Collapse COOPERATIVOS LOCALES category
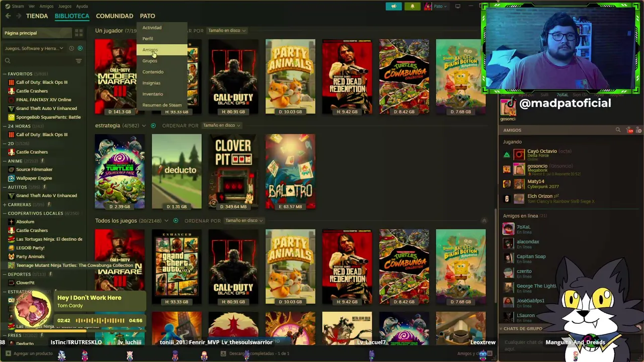The height and width of the screenshot is (362, 644). click(5, 213)
